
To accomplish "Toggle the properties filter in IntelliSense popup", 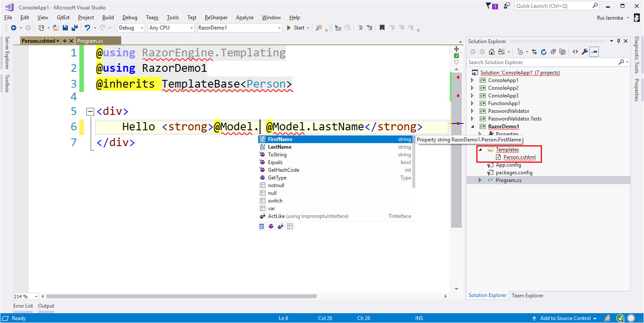I will pos(262,226).
